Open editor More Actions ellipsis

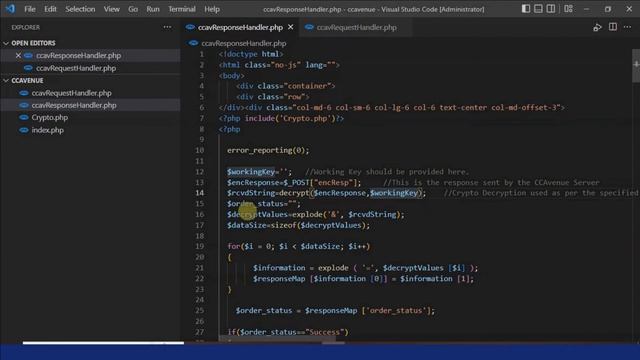627,27
